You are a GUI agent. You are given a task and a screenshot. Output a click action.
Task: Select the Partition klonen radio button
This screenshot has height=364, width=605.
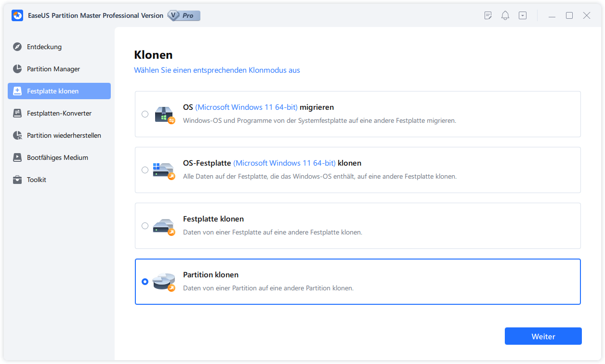145,282
